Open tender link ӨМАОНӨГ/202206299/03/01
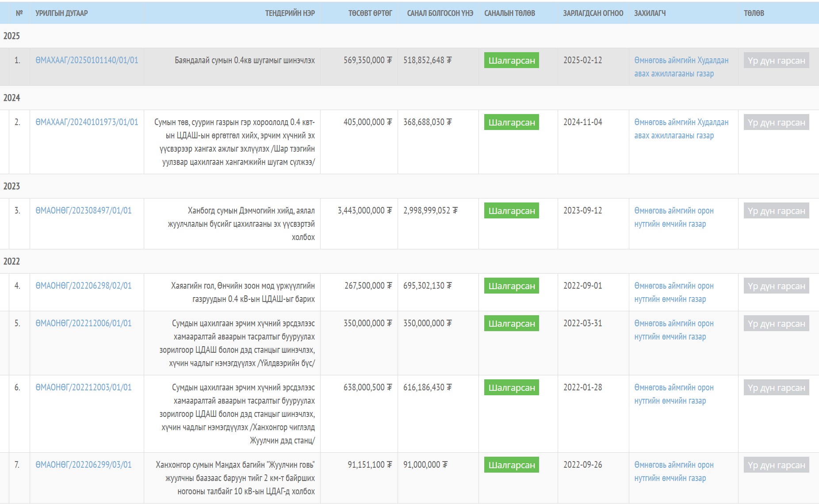This screenshot has width=819, height=504. tap(84, 465)
